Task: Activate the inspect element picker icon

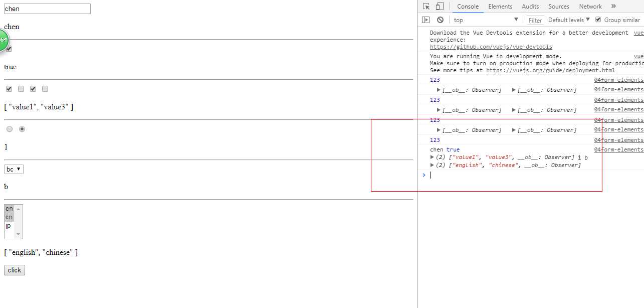Action: pyautogui.click(x=426, y=7)
